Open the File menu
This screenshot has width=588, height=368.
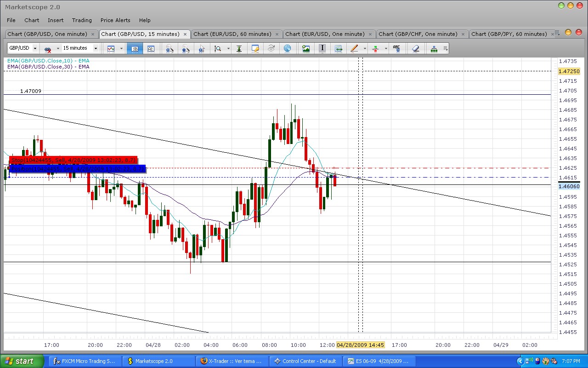pyautogui.click(x=11, y=20)
